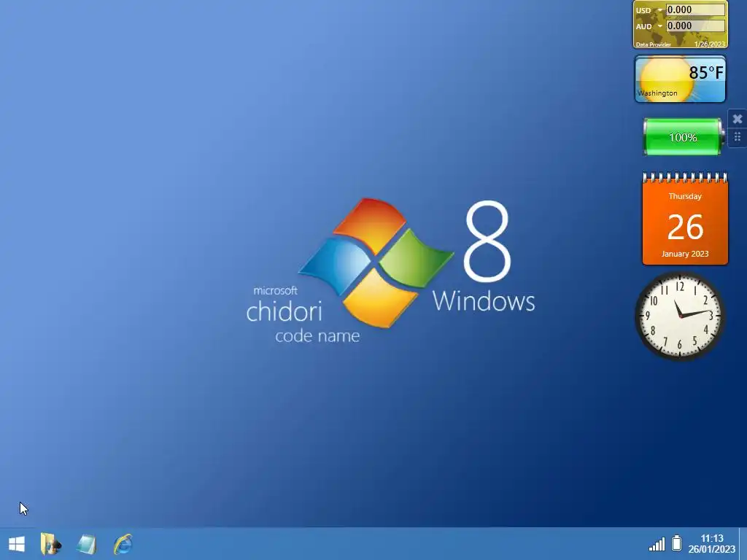The image size is (747, 560).
Task: Click the taskbar clock showing 11:13
Action: pyautogui.click(x=712, y=538)
